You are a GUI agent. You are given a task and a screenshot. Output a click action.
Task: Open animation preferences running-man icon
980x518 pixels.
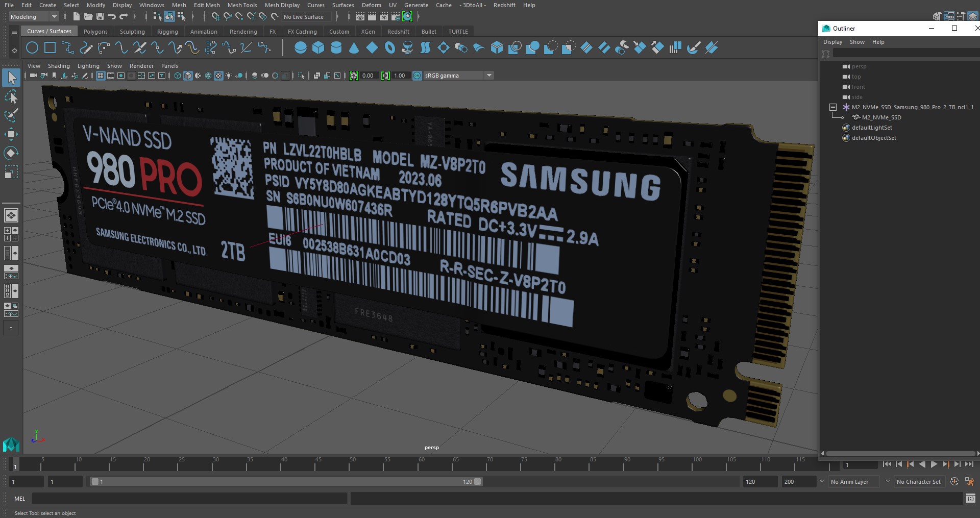point(969,482)
